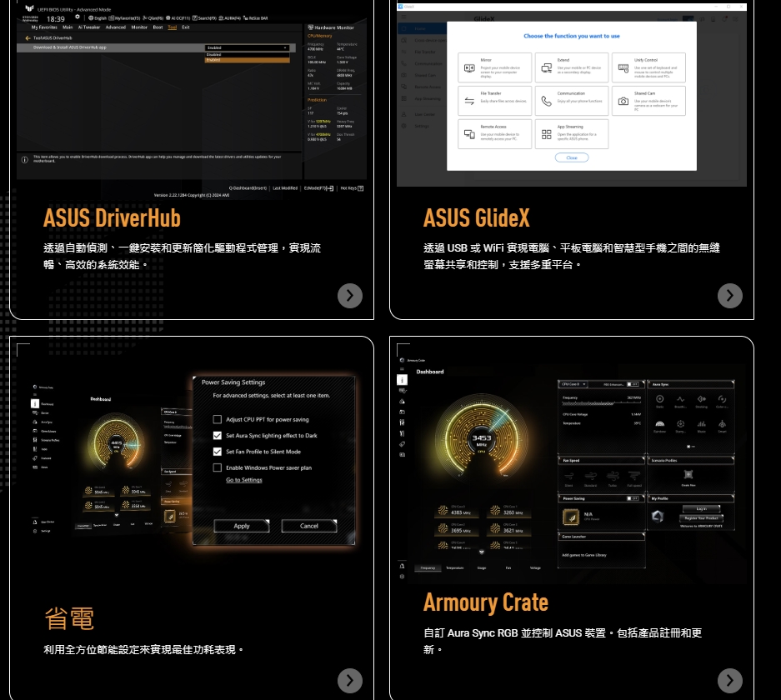Click EzMode(F7) in BIOS footer
Screen dimensions: 781x700
pos(318,188)
